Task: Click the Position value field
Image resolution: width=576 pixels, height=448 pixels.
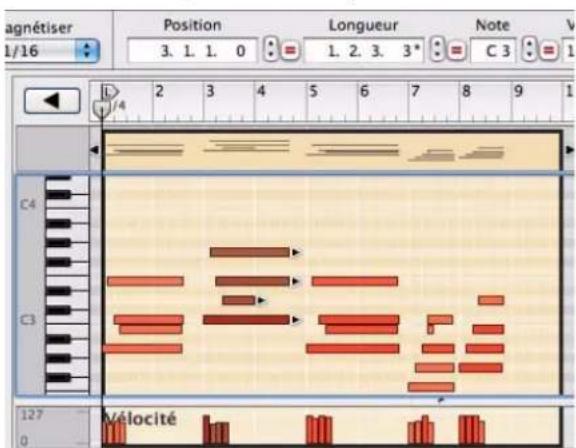Action: pyautogui.click(x=192, y=51)
